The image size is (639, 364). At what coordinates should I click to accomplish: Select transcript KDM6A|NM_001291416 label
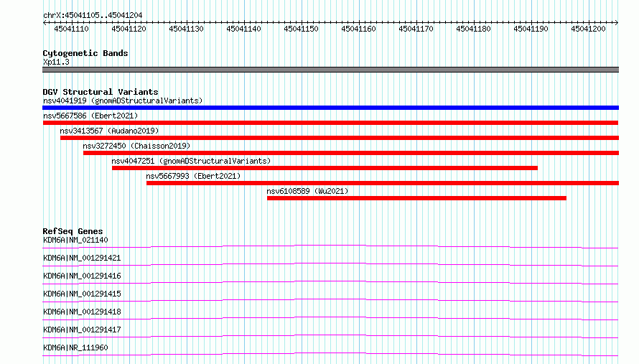82,276
